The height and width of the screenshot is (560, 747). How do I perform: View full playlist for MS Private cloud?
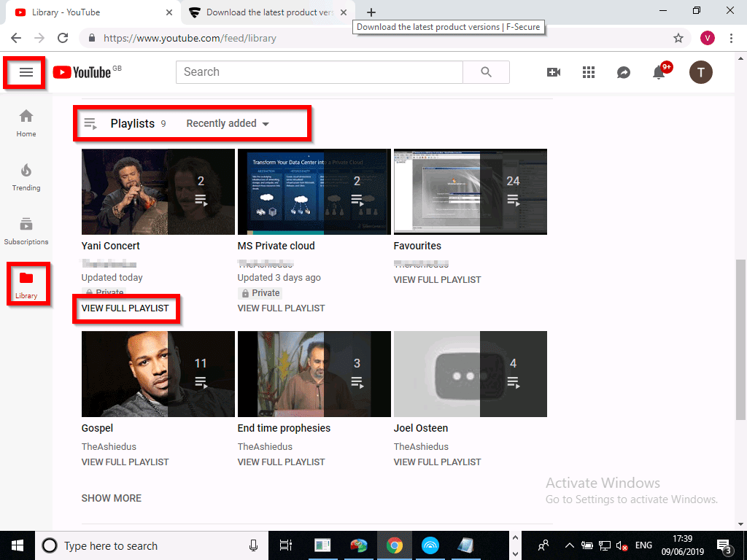(281, 308)
